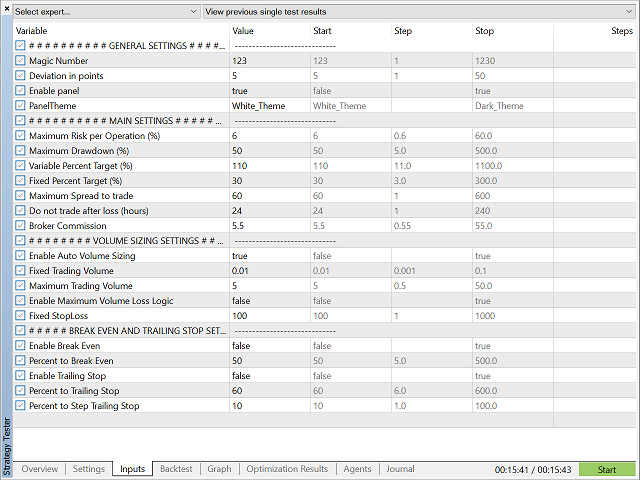Select the VOLUME SIZING SETTINGS header row
640x480 pixels.
[324, 240]
